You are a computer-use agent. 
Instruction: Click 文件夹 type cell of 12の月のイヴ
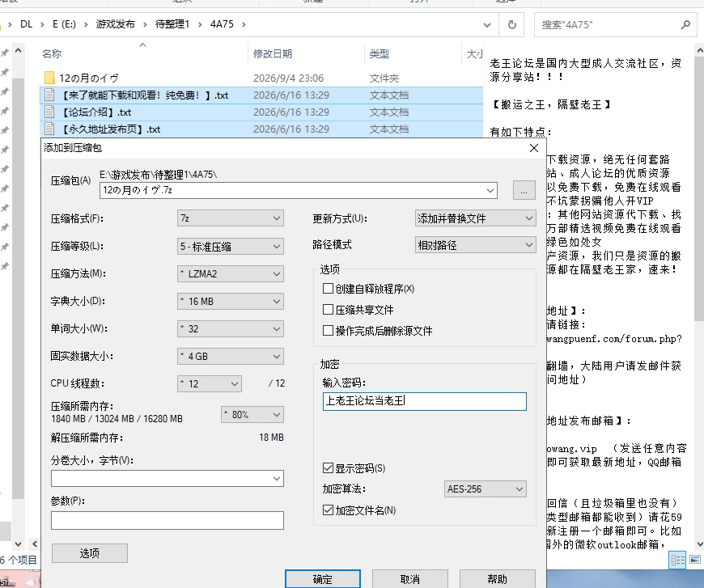(x=384, y=78)
